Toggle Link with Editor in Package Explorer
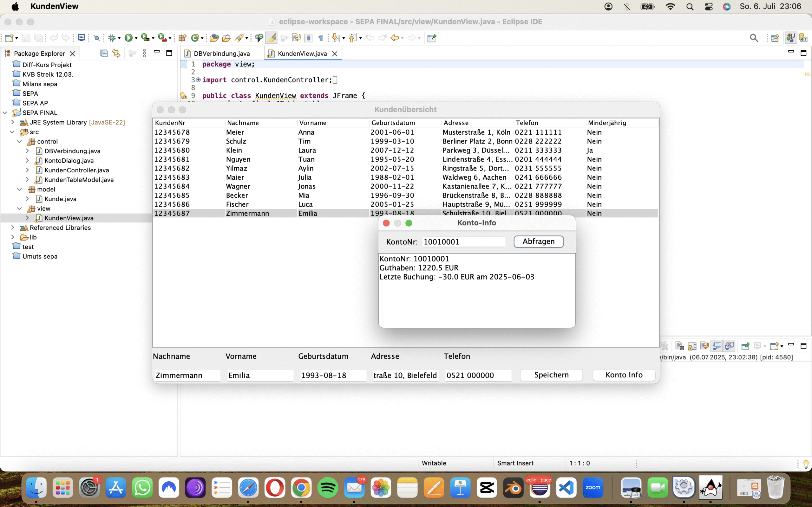Screen dimensions: 812x507 [116, 53]
